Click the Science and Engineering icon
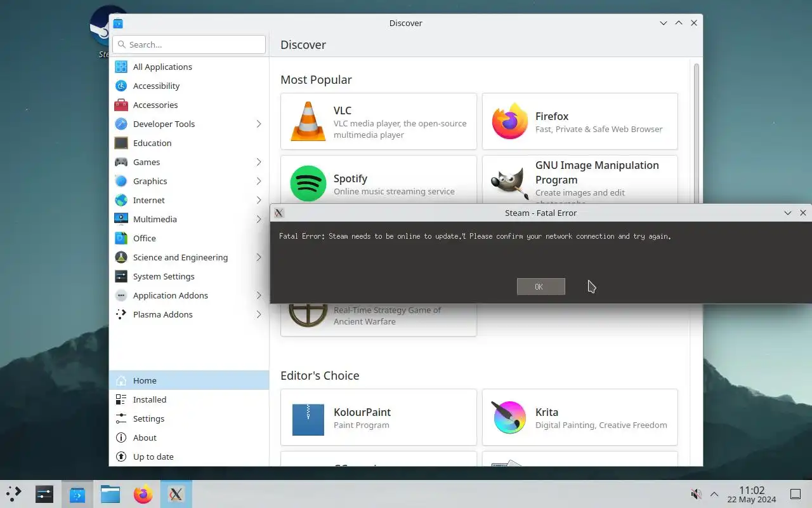This screenshot has width=812, height=508. click(x=121, y=257)
